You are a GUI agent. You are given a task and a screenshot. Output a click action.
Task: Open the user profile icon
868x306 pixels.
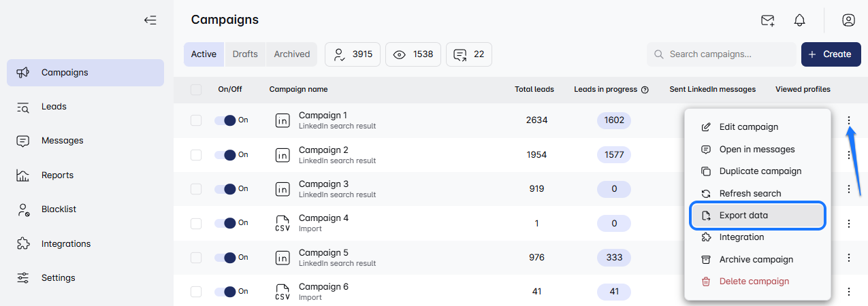(x=848, y=20)
